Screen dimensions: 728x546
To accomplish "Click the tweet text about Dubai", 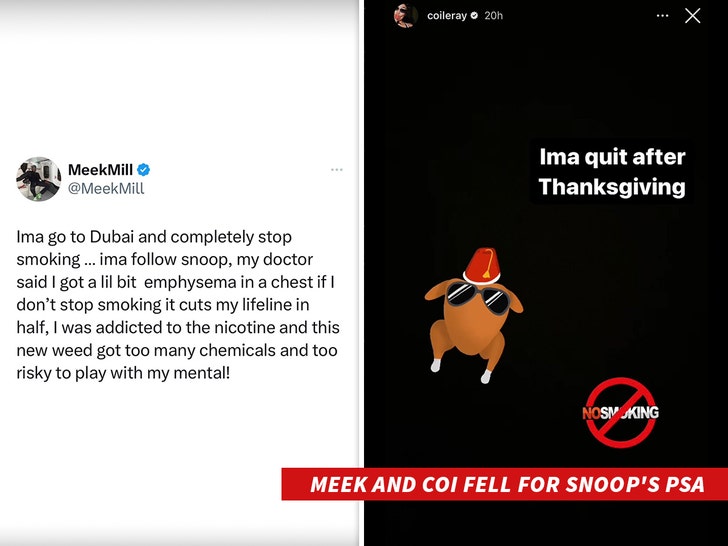I will pyautogui.click(x=178, y=305).
